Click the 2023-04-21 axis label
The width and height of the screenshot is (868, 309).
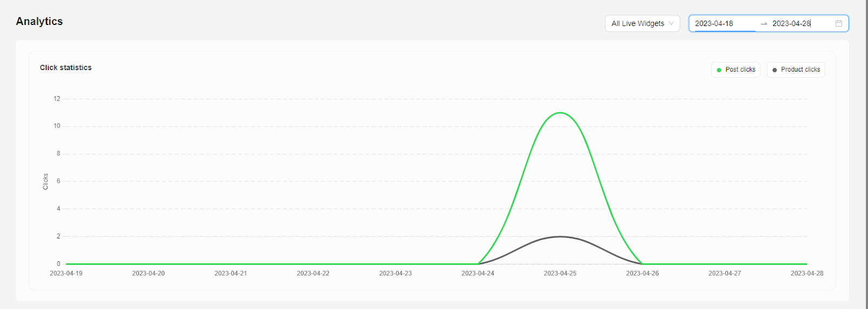(231, 273)
